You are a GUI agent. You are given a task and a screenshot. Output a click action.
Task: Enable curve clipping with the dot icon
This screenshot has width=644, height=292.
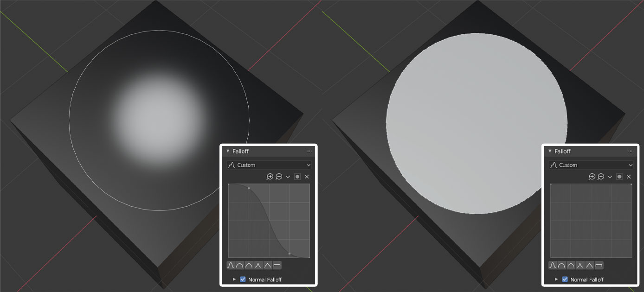[x=297, y=177]
